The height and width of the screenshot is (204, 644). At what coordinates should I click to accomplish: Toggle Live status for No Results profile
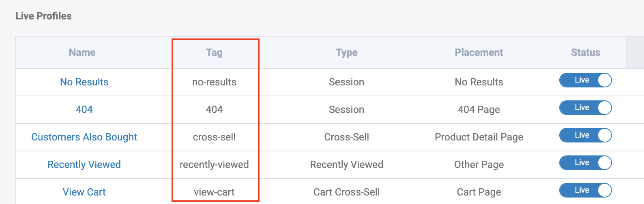[x=585, y=80]
